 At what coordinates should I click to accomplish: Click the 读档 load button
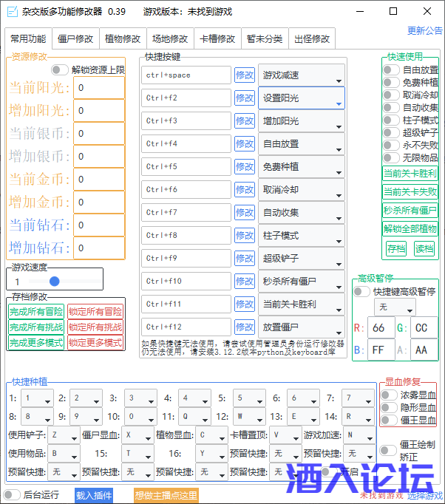point(424,249)
